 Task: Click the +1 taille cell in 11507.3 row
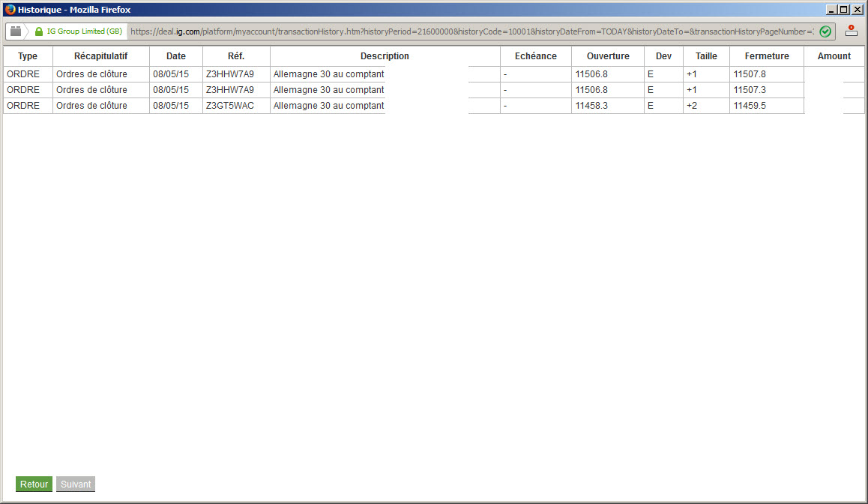[x=706, y=90]
